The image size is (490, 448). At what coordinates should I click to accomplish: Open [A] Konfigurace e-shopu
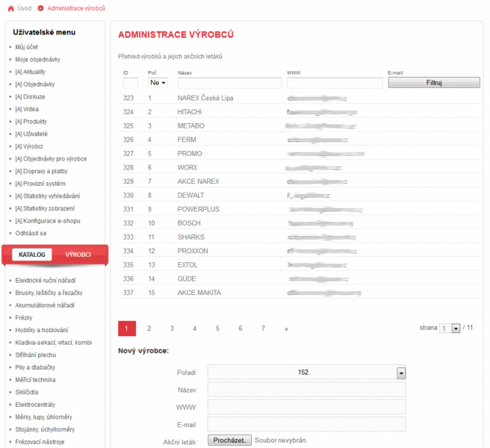[48, 221]
